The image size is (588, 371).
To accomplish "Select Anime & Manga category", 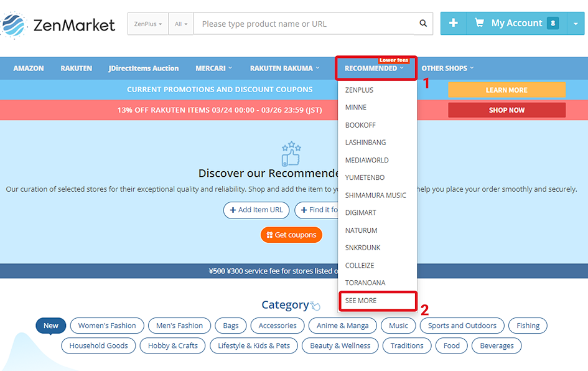I will (x=342, y=326).
